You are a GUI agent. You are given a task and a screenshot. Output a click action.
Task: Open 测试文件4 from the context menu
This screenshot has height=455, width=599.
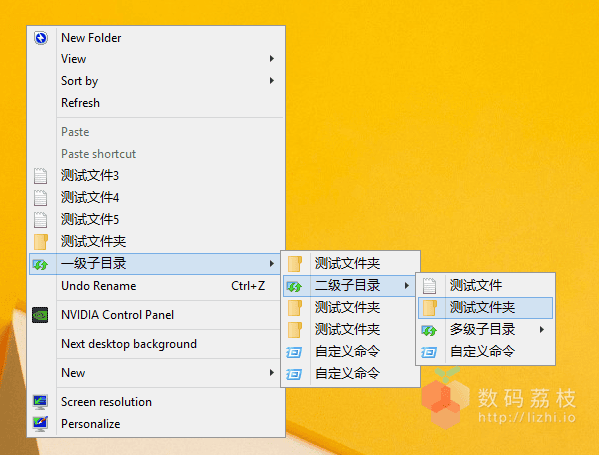point(157,198)
